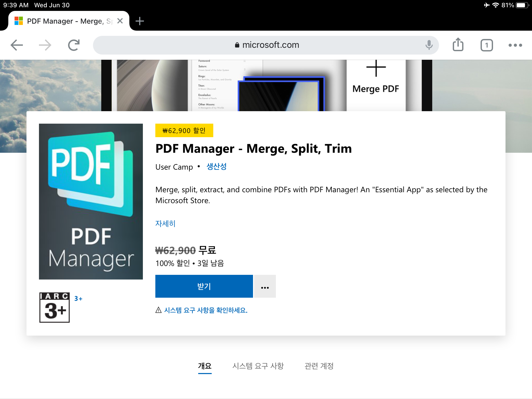
Task: Click the PDF Manager app logo image
Action: click(91, 201)
